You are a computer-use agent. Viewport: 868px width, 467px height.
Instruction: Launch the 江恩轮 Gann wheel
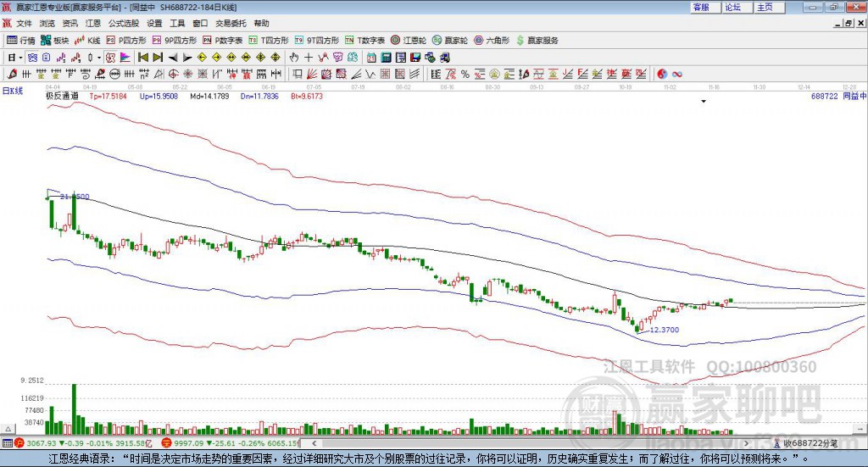pos(409,41)
